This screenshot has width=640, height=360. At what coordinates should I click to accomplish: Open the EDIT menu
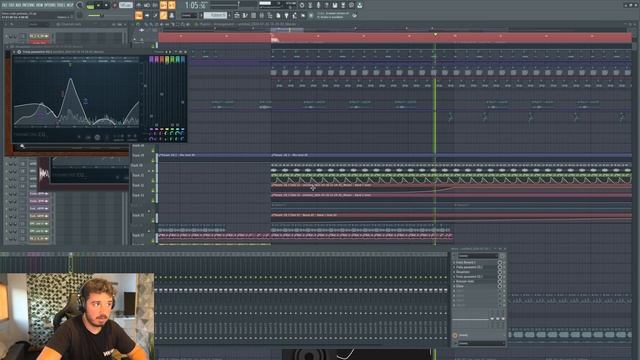[x=11, y=5]
